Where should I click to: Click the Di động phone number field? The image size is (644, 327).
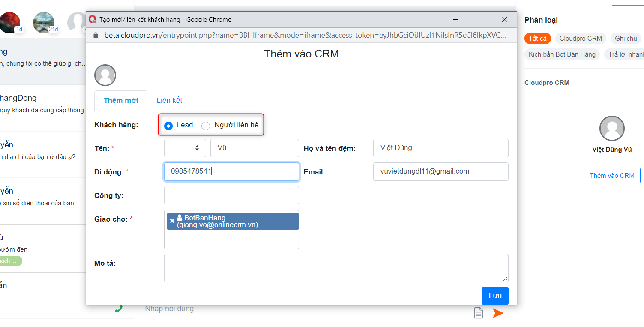pyautogui.click(x=231, y=171)
